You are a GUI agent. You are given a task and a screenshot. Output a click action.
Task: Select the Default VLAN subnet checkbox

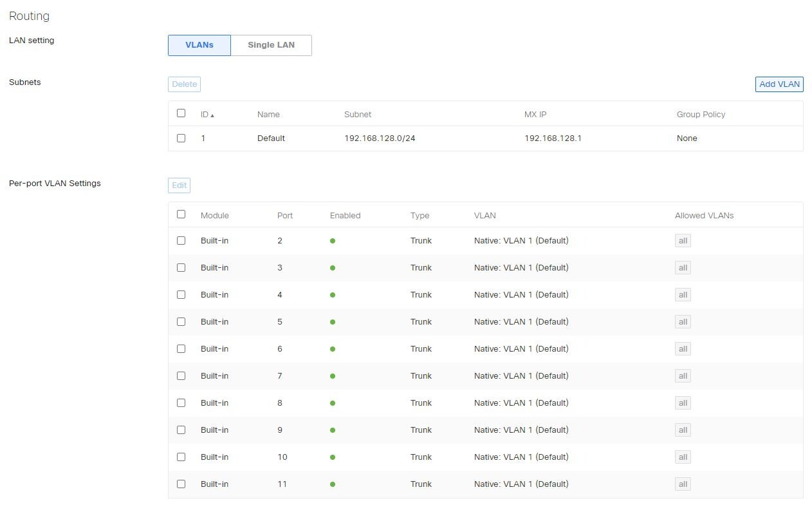click(181, 138)
